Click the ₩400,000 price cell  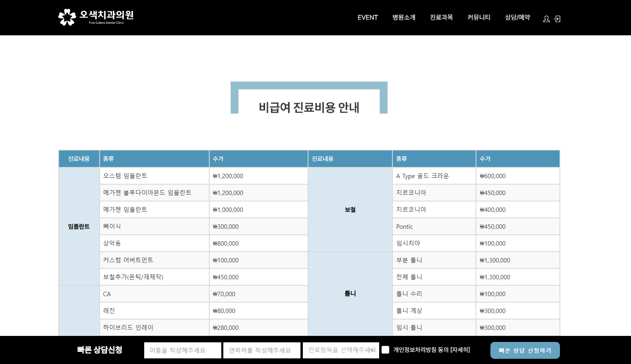click(x=518, y=209)
